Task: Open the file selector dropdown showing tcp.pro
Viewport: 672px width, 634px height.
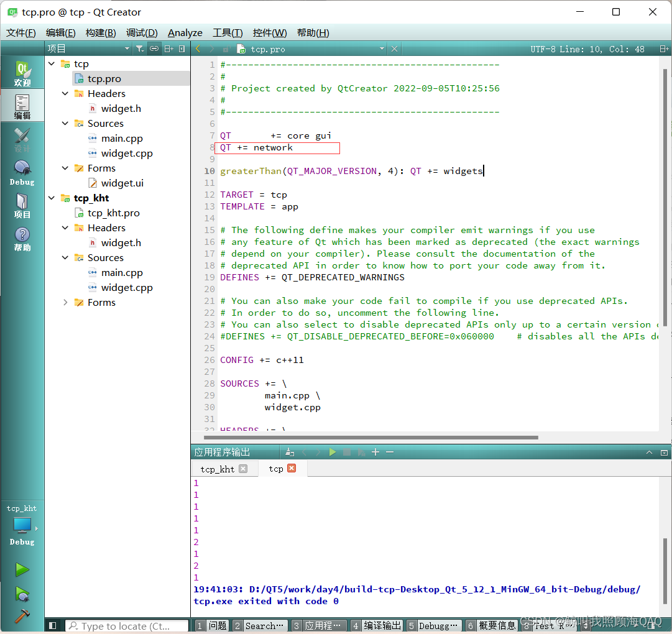Action: 382,48
